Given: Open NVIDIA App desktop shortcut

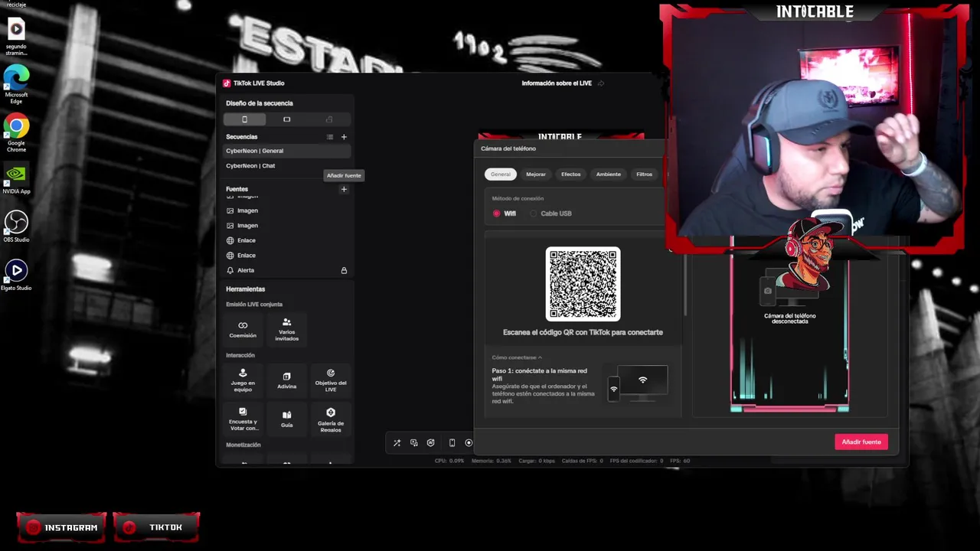Looking at the screenshot, I should tap(16, 178).
